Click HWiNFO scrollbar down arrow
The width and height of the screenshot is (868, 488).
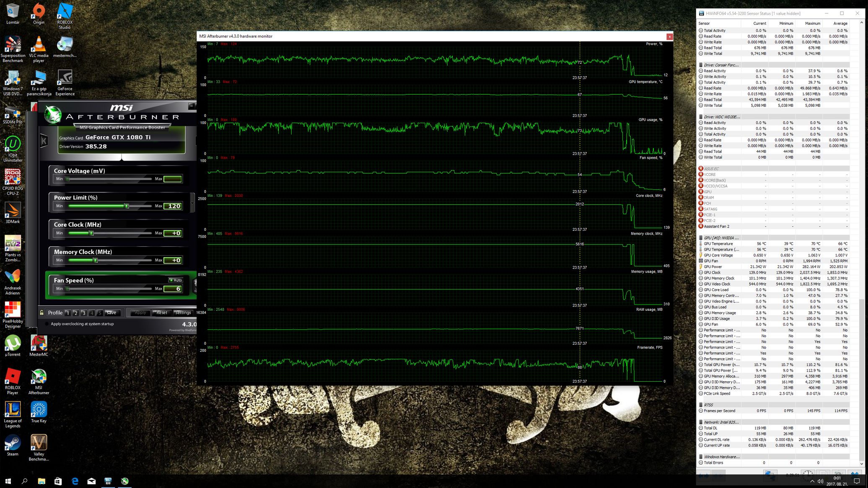(x=862, y=463)
